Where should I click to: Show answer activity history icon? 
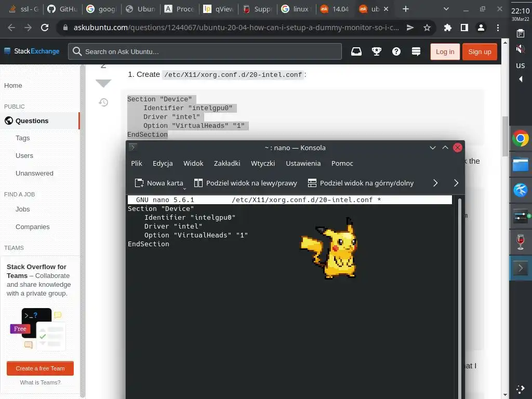(x=103, y=102)
